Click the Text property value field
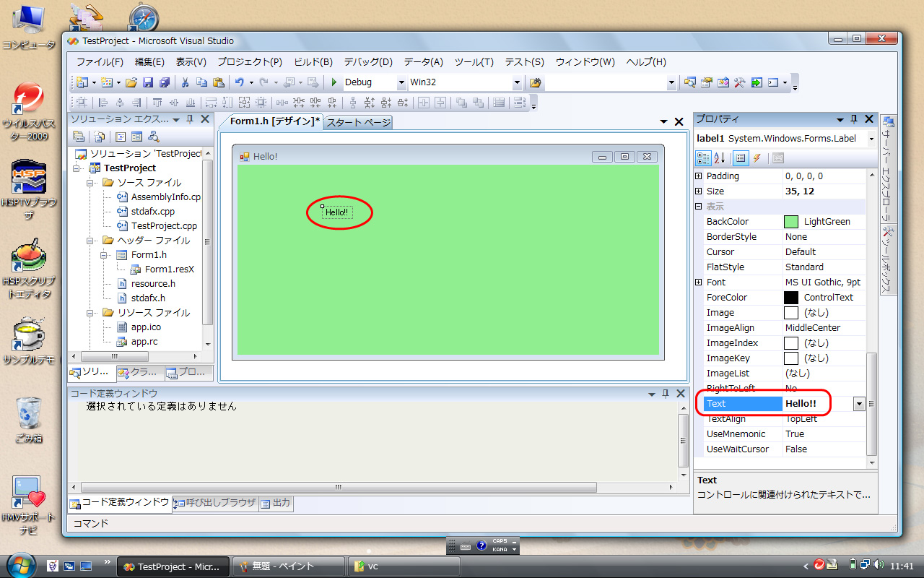Screen dimensions: 924x578 coord(818,404)
